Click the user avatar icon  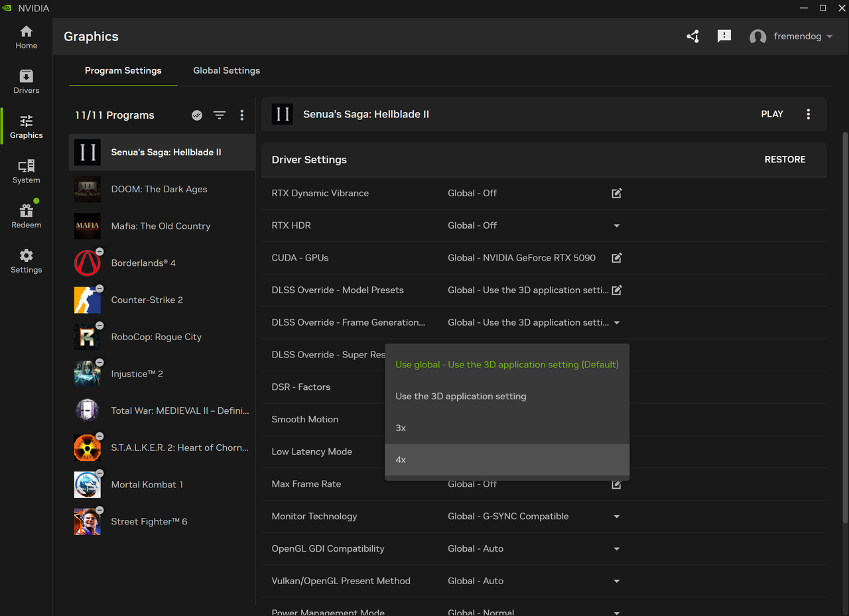click(758, 36)
